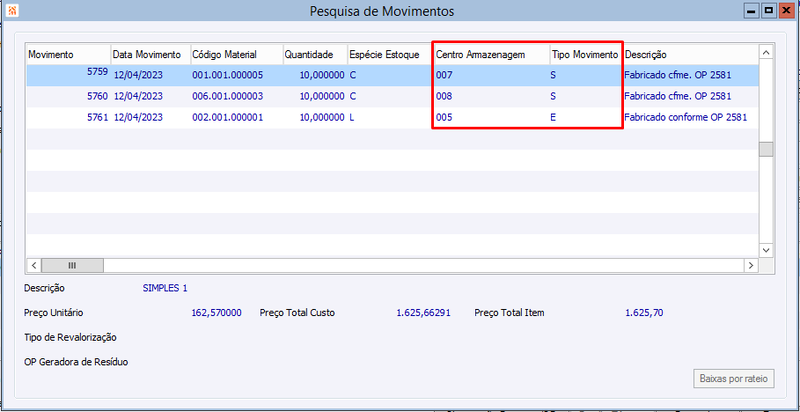Sort by Movimento column header
The width and height of the screenshot is (800, 412).
69,55
